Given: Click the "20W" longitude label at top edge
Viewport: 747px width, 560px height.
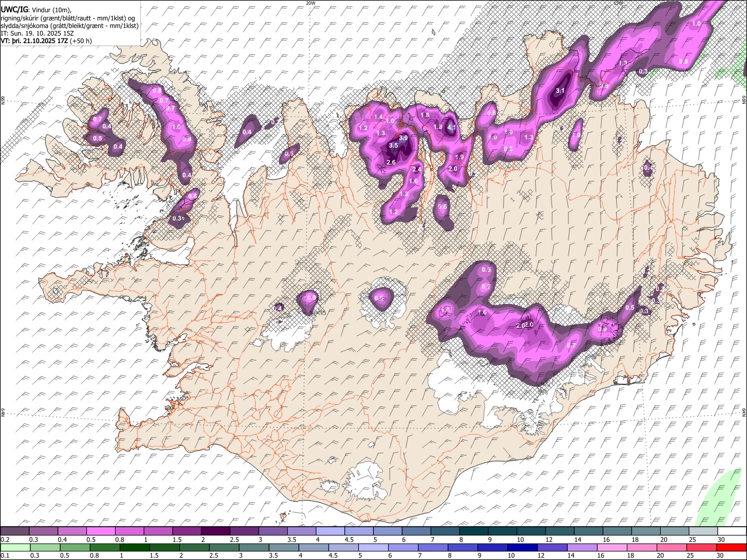Looking at the screenshot, I should tap(310, 3).
